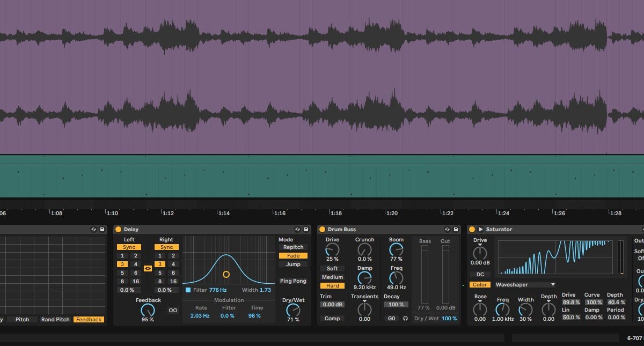The height and width of the screenshot is (346, 644).
Task: Choose Repitch delay mode
Action: click(293, 247)
